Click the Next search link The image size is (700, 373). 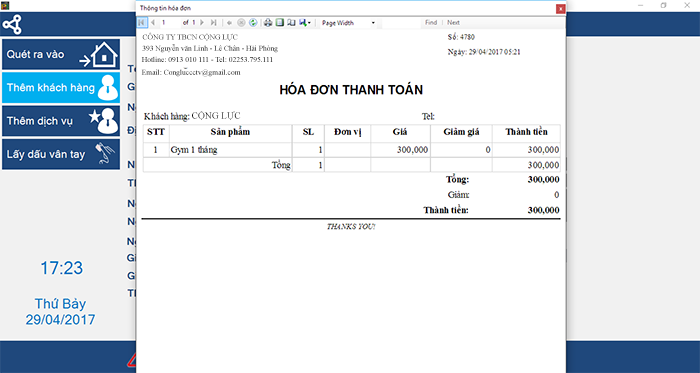[454, 22]
